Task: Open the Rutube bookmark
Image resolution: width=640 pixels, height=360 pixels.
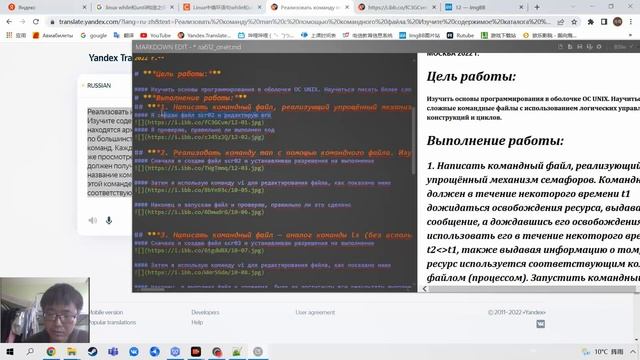Action: coord(461,36)
